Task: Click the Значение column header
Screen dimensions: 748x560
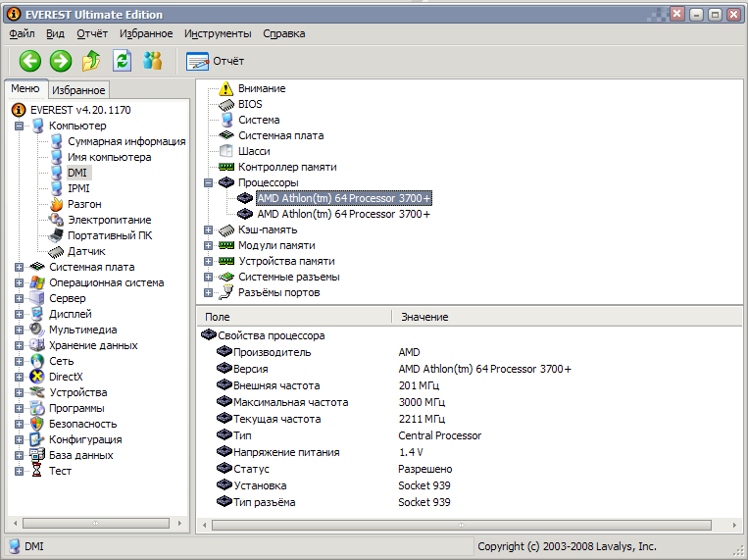Action: [568, 317]
